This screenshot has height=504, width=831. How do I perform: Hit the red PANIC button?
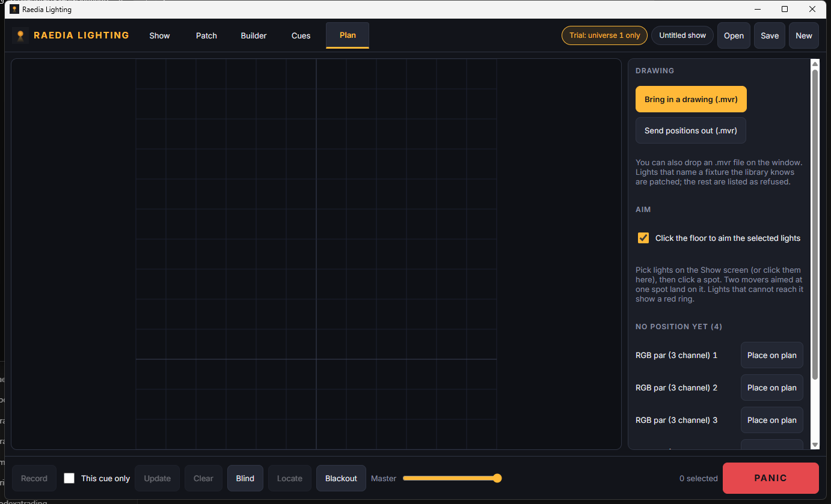click(770, 478)
